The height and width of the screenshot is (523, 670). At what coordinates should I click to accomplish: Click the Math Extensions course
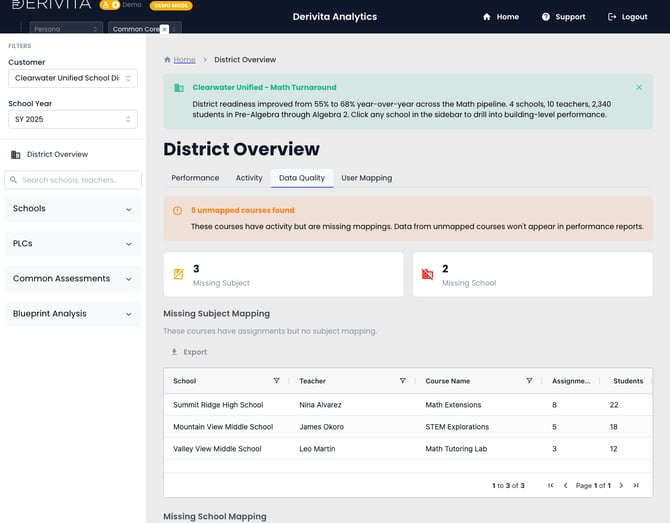(x=453, y=405)
